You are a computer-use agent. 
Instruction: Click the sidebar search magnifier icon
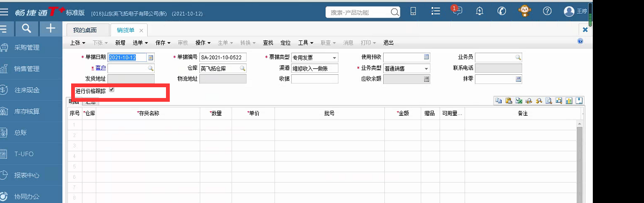coord(26,29)
